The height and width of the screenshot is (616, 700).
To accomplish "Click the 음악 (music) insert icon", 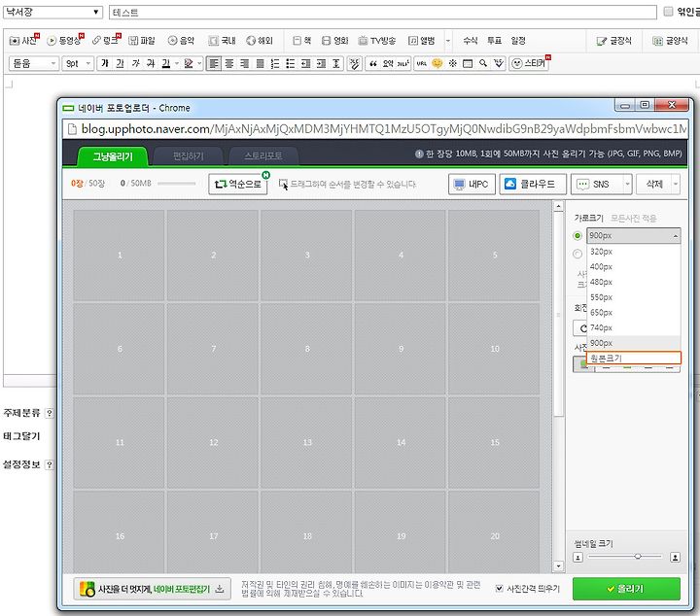I will [x=181, y=41].
